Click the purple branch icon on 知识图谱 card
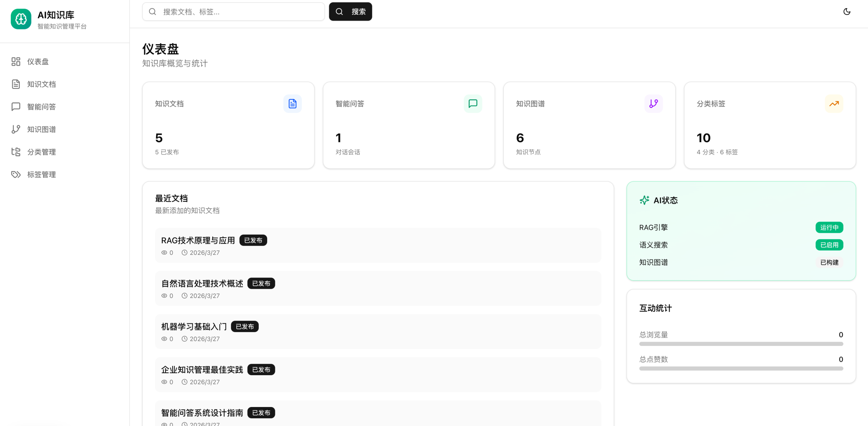Screen dimensions: 868x426 pos(653,104)
